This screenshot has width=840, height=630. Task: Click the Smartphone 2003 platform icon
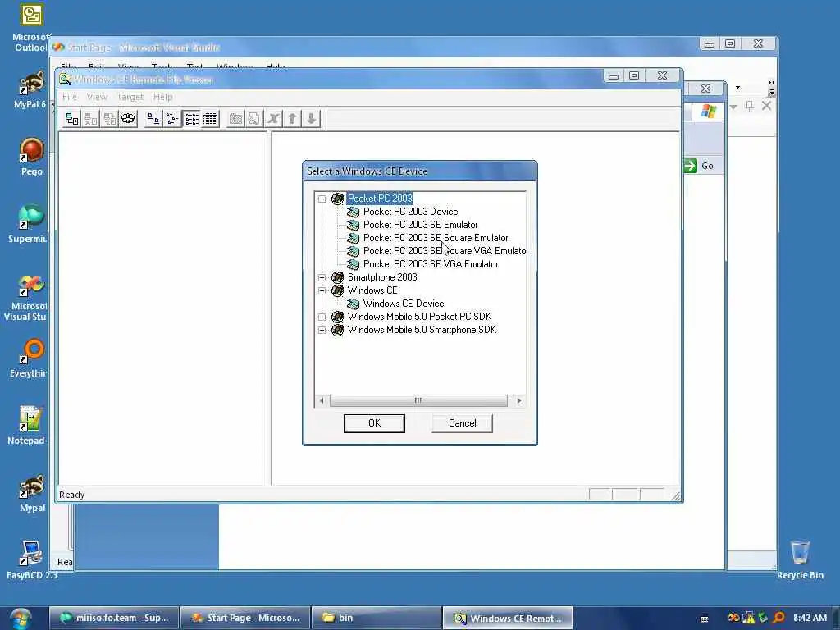337,277
